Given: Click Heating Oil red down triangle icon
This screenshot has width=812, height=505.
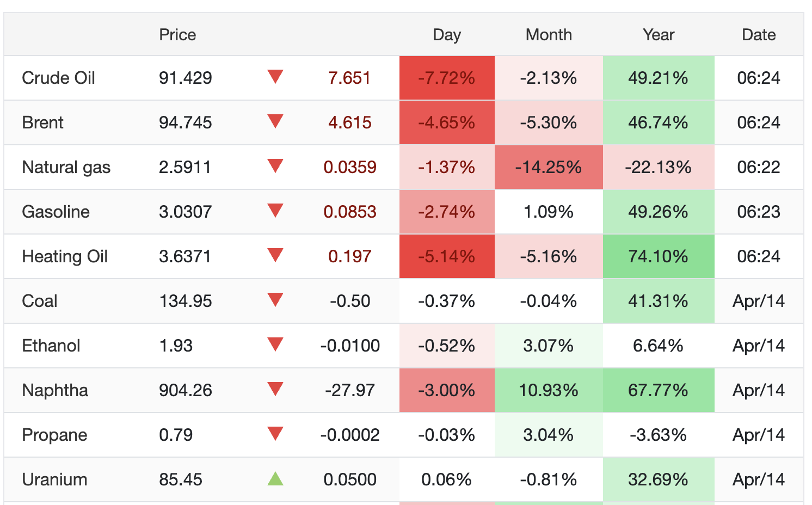Looking at the screenshot, I should (x=275, y=255).
